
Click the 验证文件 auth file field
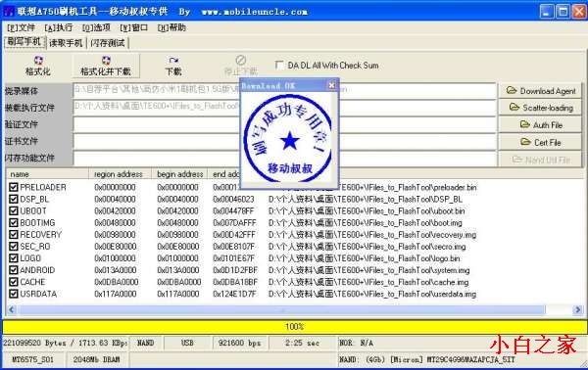click(284, 124)
